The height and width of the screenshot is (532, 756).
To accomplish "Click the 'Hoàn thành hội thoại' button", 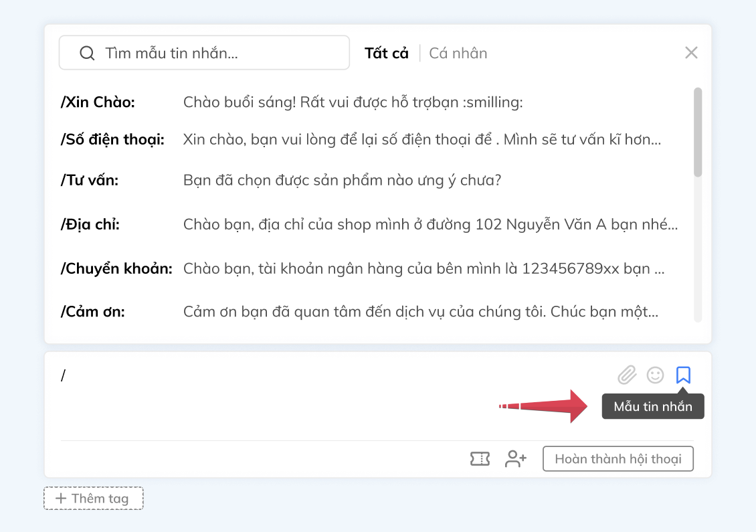I will pos(618,458).
